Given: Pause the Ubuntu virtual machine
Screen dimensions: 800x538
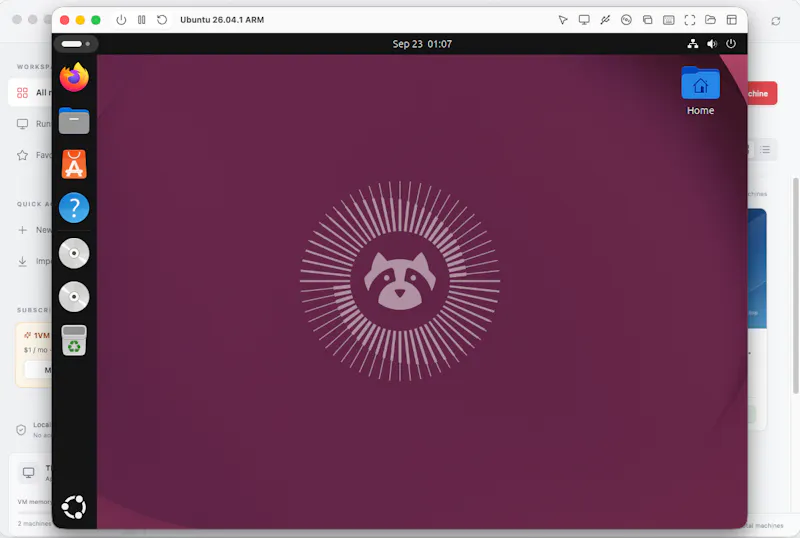Looking at the screenshot, I should [141, 20].
